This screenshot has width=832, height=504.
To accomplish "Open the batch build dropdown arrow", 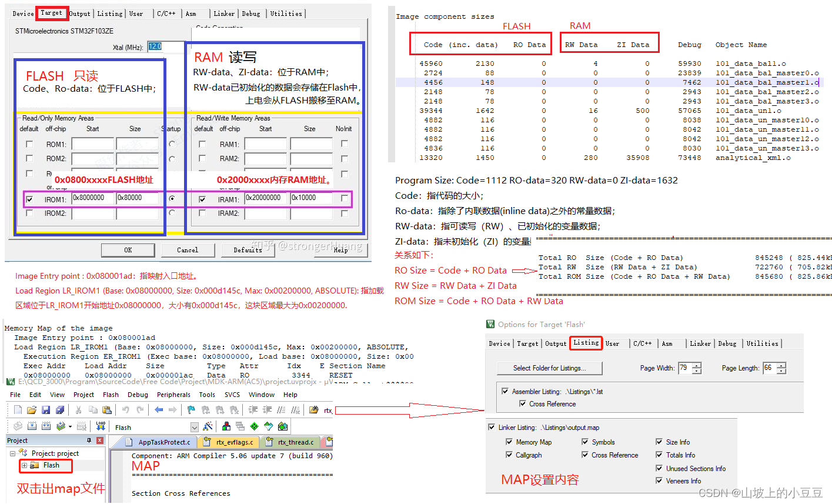I will click(x=70, y=426).
